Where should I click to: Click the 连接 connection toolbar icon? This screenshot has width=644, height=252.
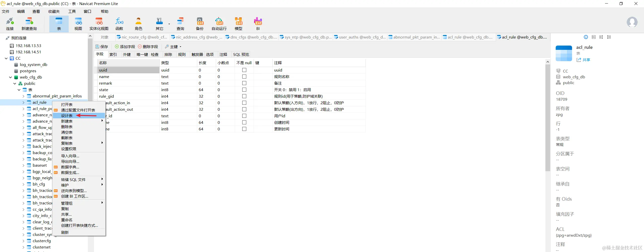10,24
